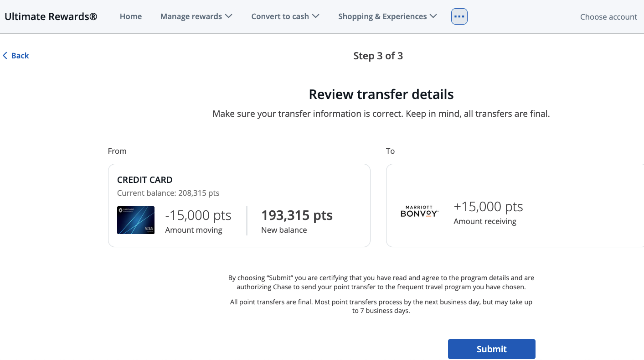
Task: Click the -15,000 pts amount moving value
Action: click(x=198, y=215)
